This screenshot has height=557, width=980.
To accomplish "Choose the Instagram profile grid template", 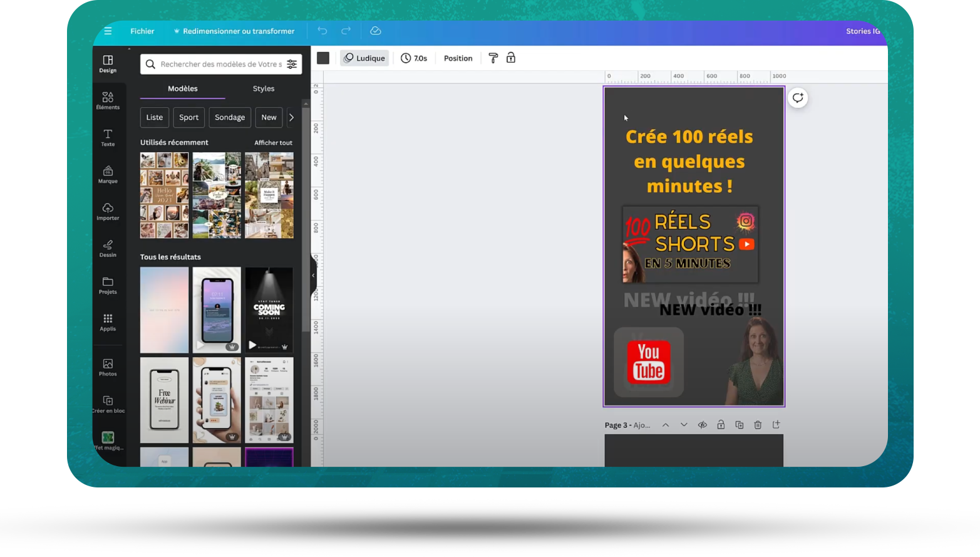I will pyautogui.click(x=269, y=400).
